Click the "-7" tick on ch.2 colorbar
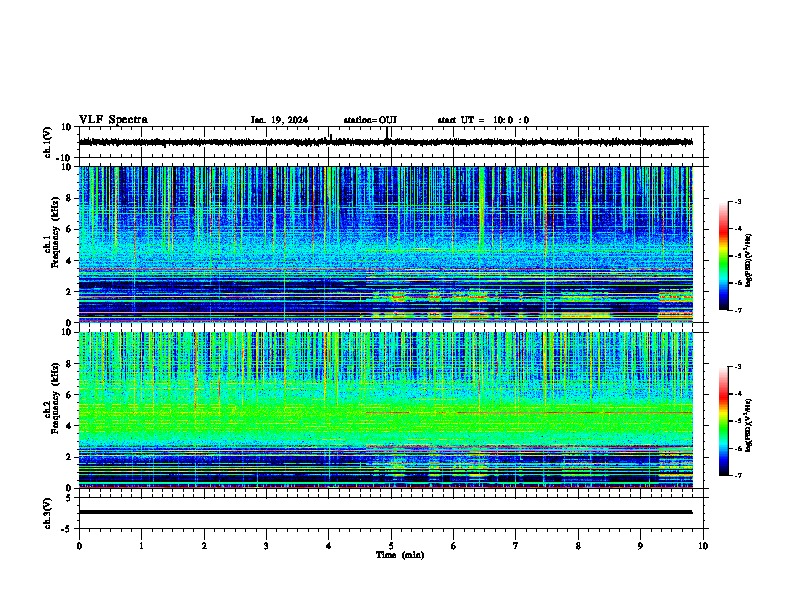The height and width of the screenshot is (612, 792). point(738,475)
